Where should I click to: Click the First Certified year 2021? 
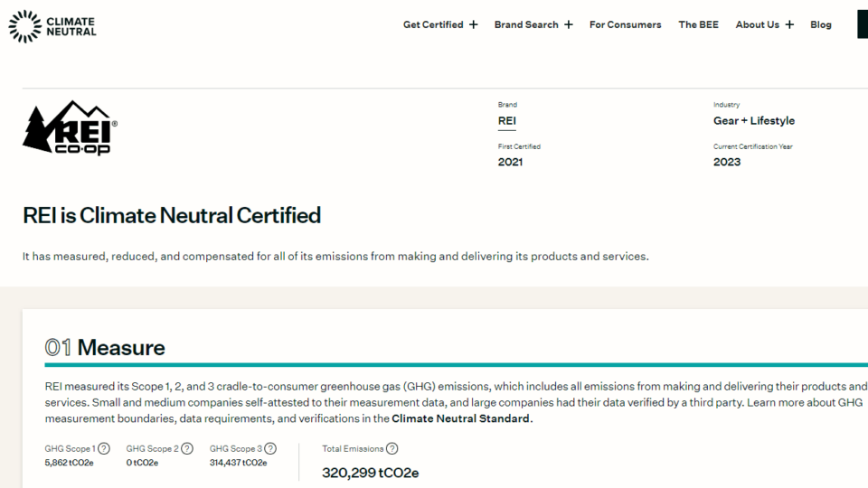pos(510,162)
